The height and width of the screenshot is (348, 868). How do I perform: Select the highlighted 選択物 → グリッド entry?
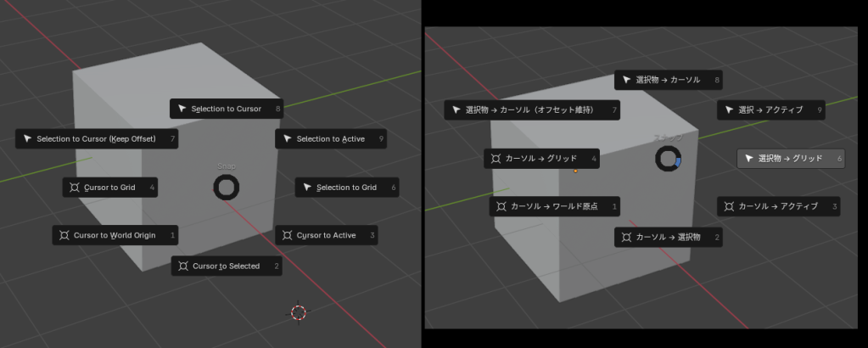(x=790, y=158)
